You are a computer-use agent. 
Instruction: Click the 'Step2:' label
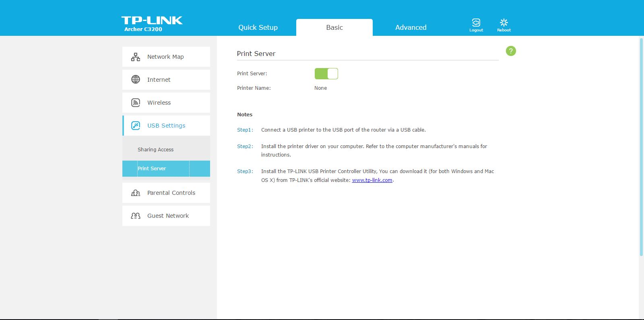pos(245,147)
